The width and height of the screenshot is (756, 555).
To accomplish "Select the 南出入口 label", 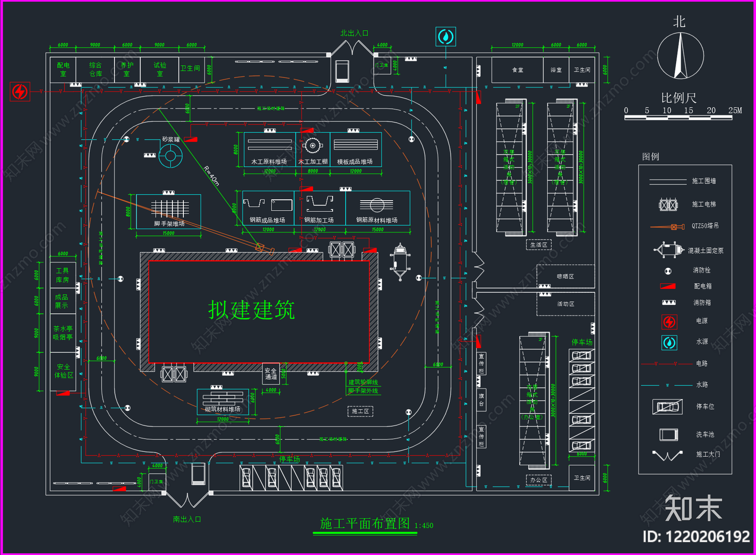I will coord(187,519).
